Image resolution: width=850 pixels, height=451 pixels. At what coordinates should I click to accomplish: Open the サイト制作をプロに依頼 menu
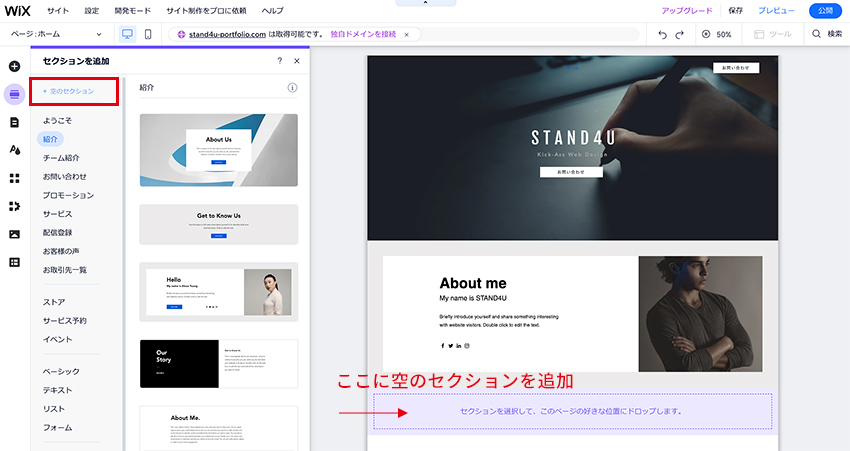click(206, 10)
